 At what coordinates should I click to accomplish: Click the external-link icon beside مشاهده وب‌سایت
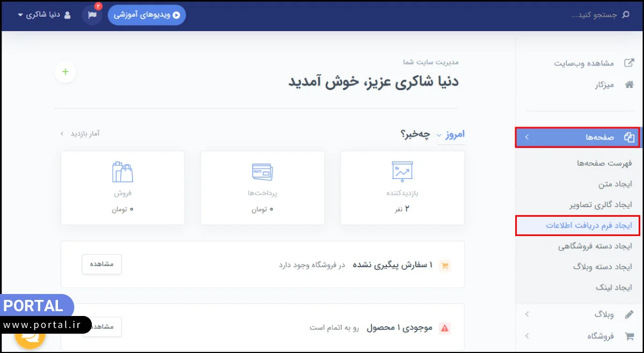(x=629, y=63)
